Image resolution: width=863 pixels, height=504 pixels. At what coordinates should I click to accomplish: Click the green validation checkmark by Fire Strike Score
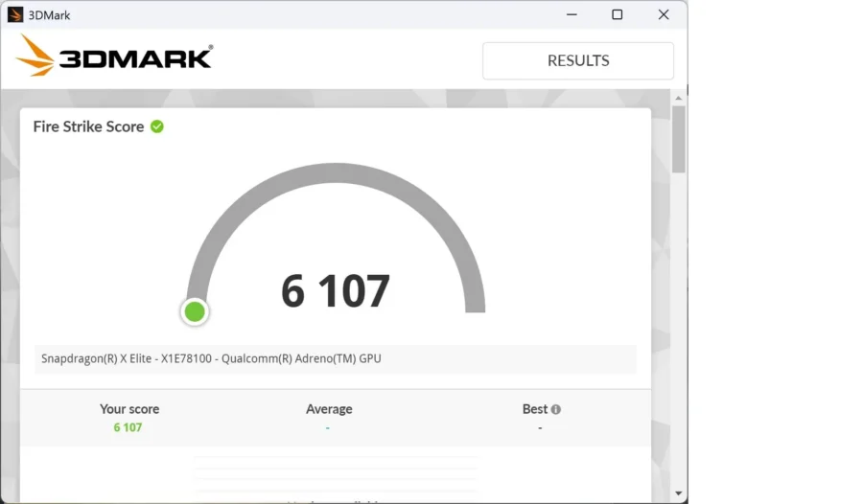tap(157, 126)
